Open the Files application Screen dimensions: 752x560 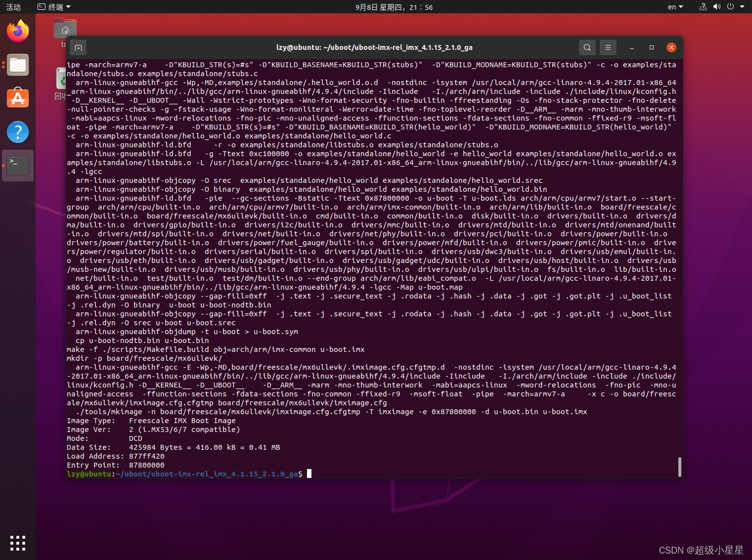tap(18, 65)
